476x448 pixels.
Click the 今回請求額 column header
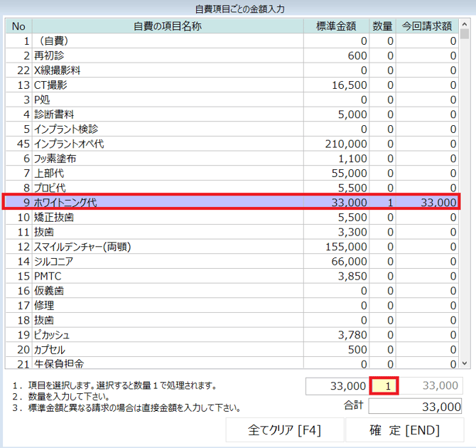point(426,26)
